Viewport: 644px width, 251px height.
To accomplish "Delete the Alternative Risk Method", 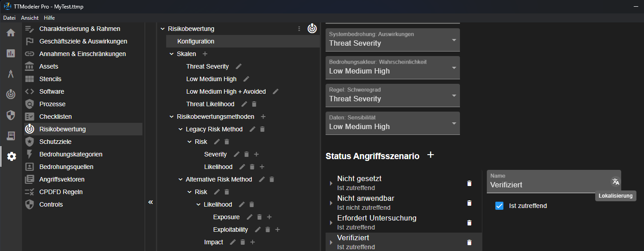I will tap(272, 179).
